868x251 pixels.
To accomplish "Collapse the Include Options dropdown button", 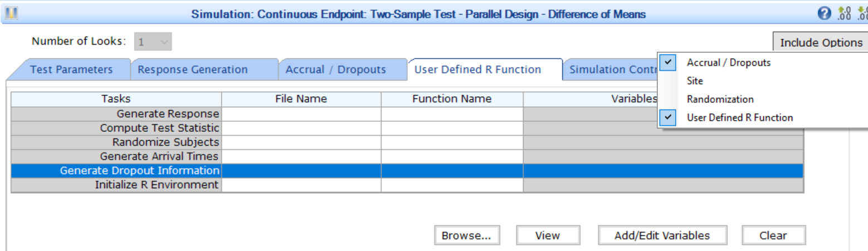I will 821,43.
